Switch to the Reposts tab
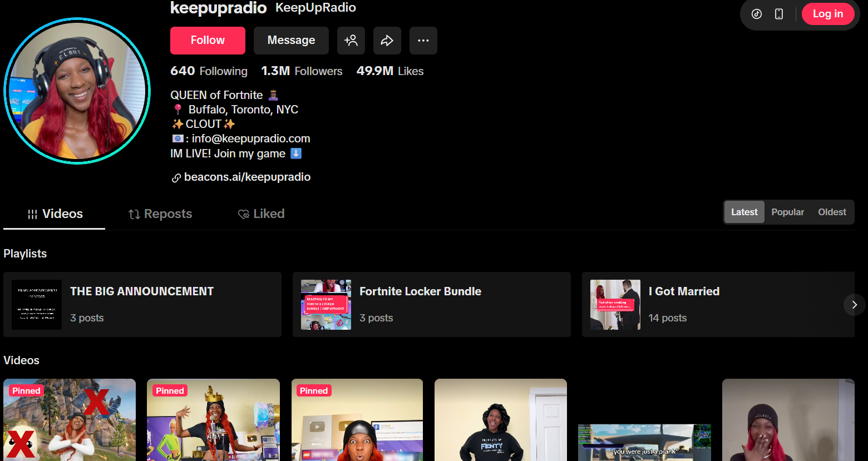The height and width of the screenshot is (461, 868). pos(160,214)
